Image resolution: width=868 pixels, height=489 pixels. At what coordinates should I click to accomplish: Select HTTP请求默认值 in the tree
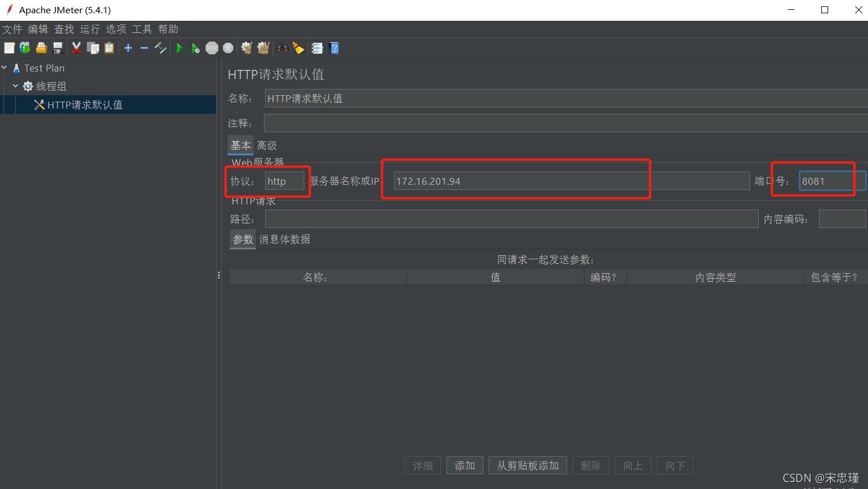[x=85, y=104]
